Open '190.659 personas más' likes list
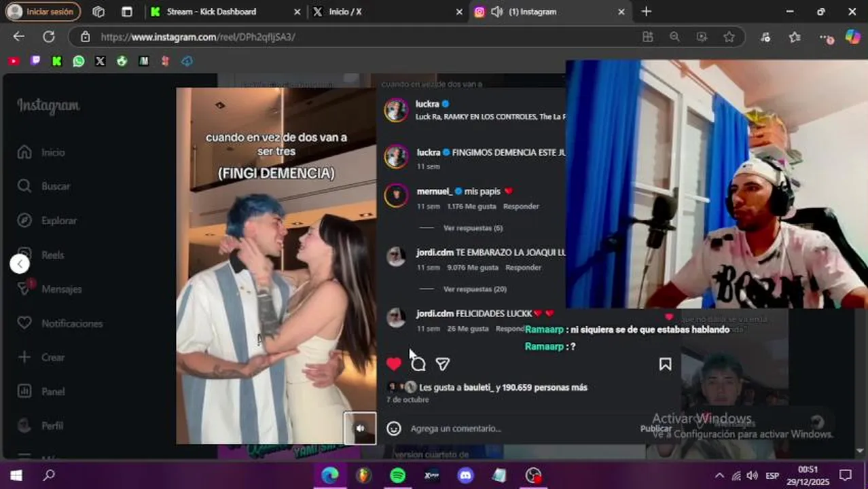This screenshot has width=868, height=489. click(x=546, y=388)
